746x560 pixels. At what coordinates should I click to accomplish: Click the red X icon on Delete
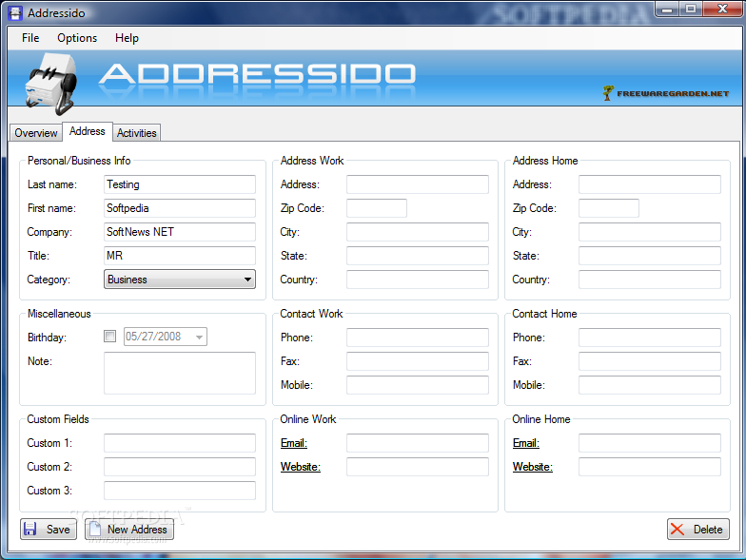pos(677,529)
